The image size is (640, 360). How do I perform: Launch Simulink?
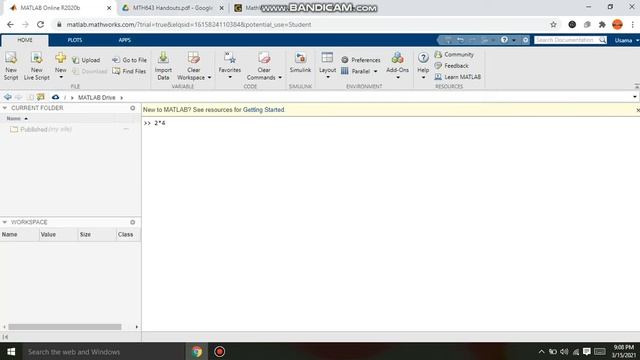[300, 62]
